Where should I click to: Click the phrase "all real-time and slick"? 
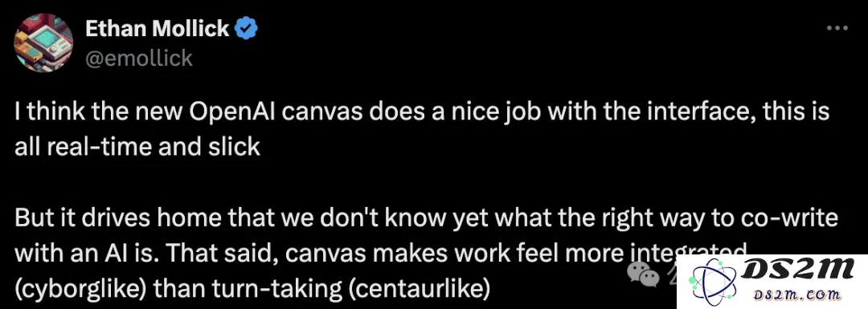pos(137,147)
